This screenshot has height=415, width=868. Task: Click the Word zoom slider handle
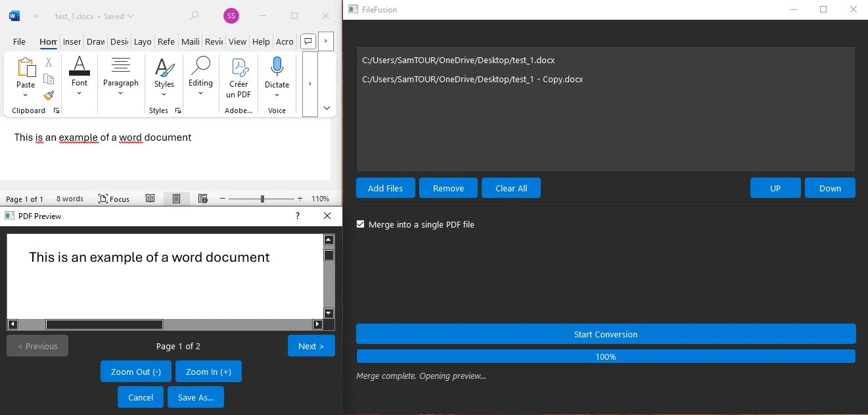tap(262, 199)
